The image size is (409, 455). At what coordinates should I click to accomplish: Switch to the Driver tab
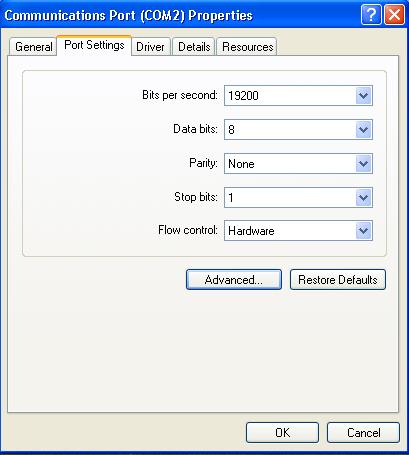(x=151, y=47)
